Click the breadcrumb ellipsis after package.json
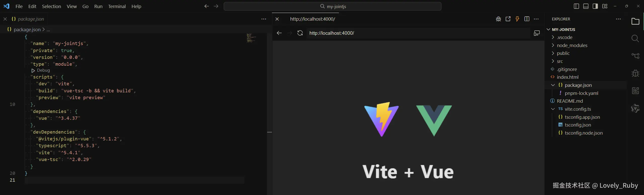 point(48,30)
